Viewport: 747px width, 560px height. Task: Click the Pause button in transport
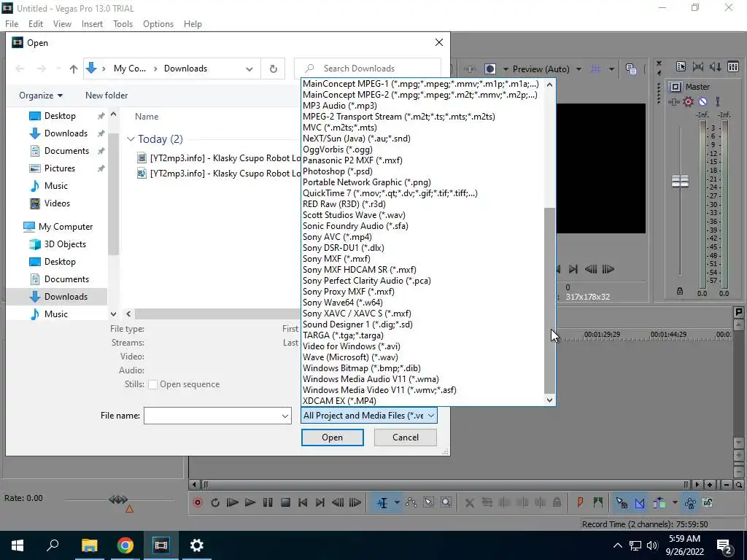tap(268, 502)
